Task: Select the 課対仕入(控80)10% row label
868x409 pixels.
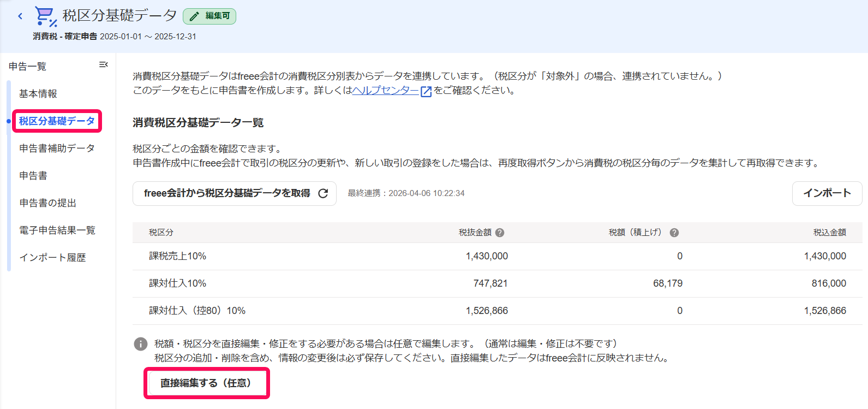Action: (x=197, y=311)
